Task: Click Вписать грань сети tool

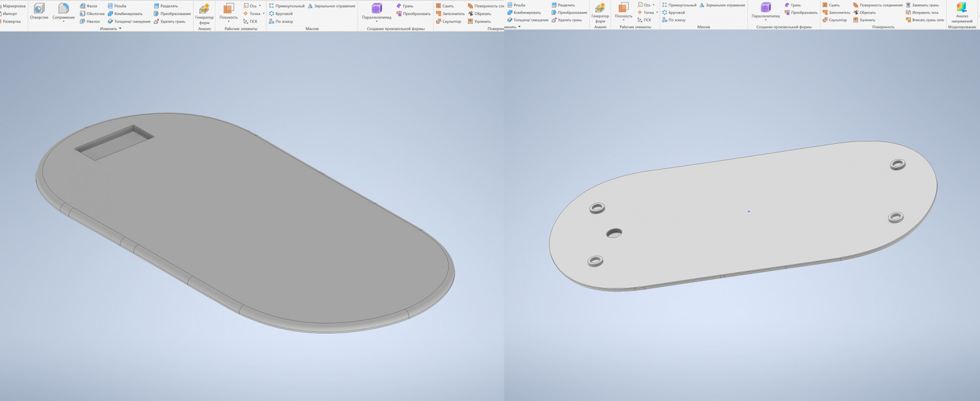Action: pyautogui.click(x=924, y=20)
